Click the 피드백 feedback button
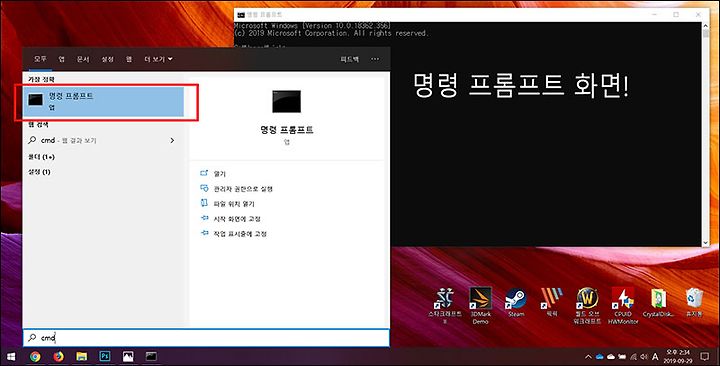This screenshot has width=720, height=366. click(x=349, y=59)
